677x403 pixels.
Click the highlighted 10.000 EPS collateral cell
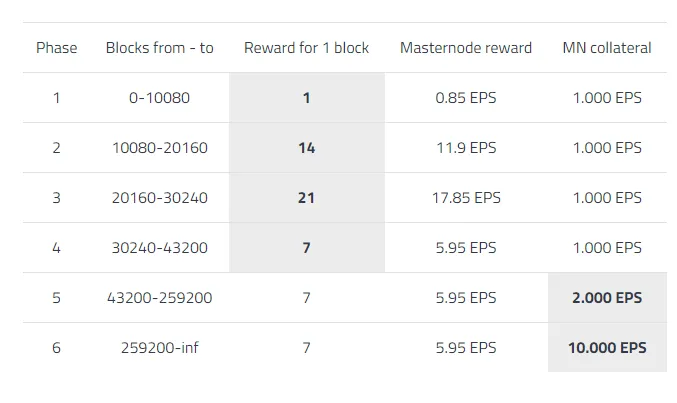coord(607,348)
